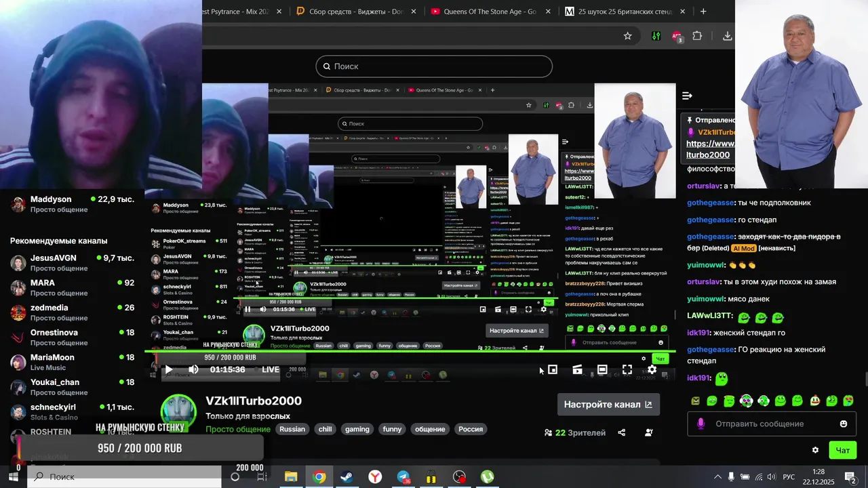Viewport: 868px width, 488px height.
Task: Switch to outer 25 шуток британских стенд tab
Action: (x=625, y=12)
